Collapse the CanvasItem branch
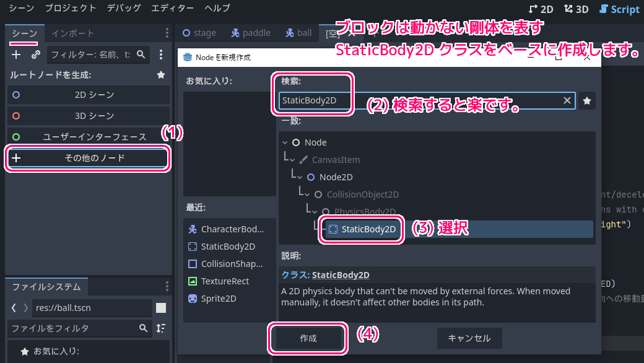 pyautogui.click(x=292, y=160)
